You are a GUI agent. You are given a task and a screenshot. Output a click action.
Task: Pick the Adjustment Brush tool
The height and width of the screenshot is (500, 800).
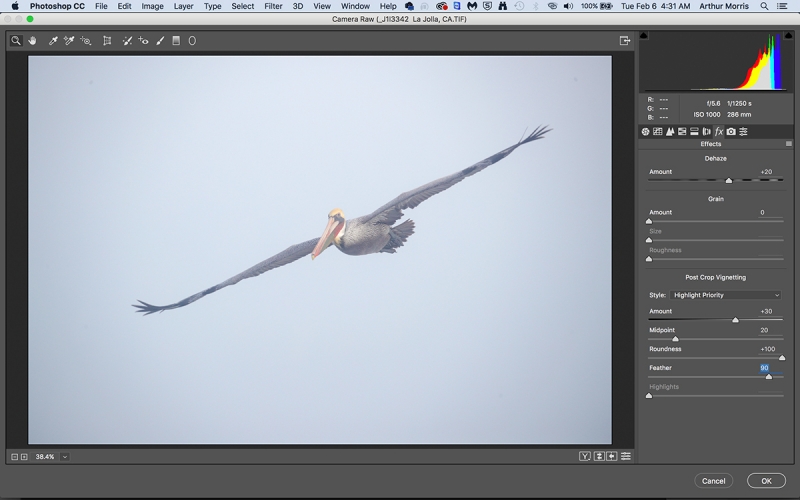pyautogui.click(x=160, y=41)
